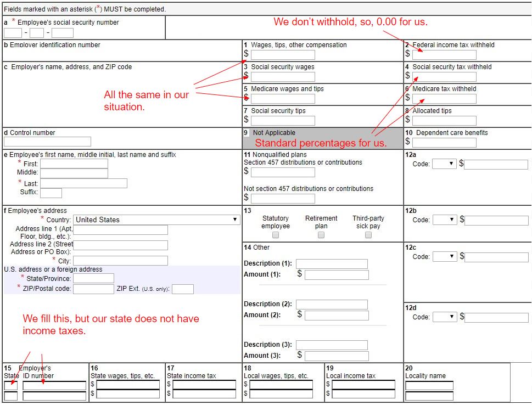Click the Amount (2) field

(337, 316)
